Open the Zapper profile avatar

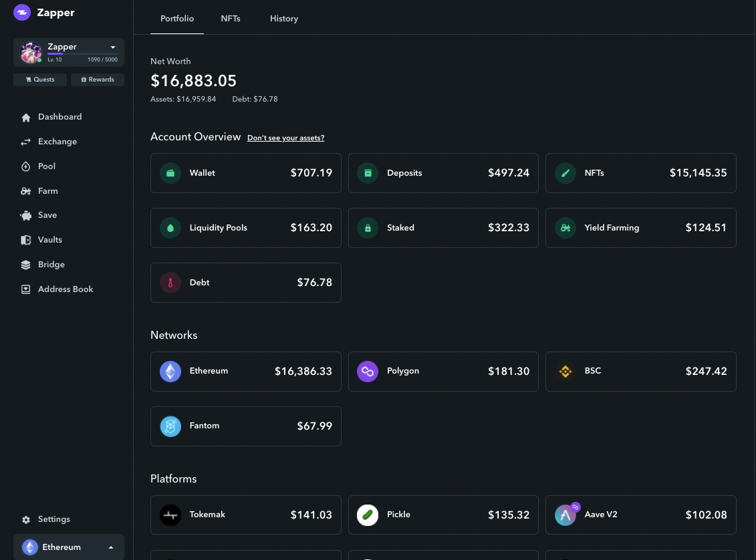[x=30, y=53]
